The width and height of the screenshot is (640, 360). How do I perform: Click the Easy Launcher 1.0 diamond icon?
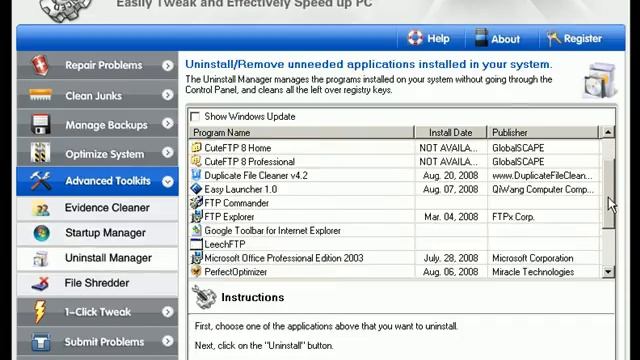(x=196, y=189)
